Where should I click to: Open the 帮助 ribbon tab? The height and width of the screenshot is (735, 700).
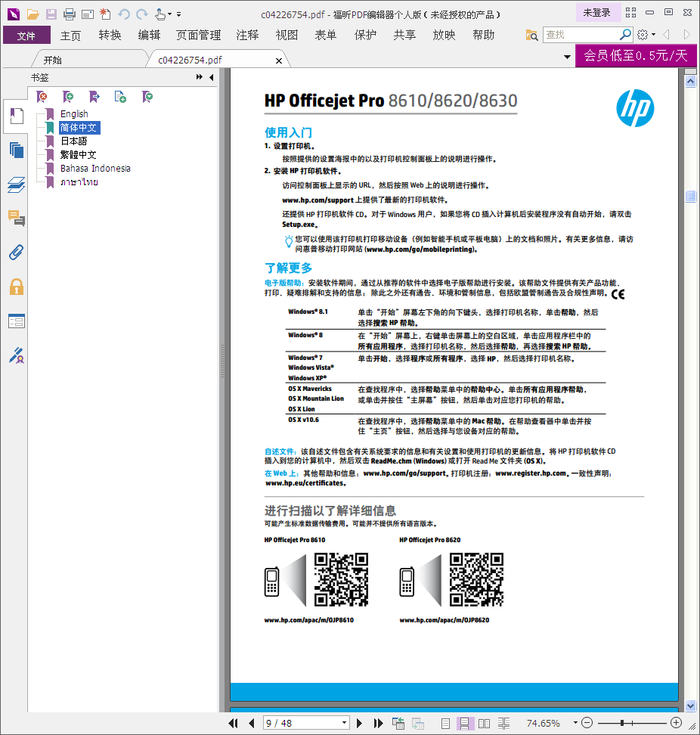pyautogui.click(x=484, y=35)
